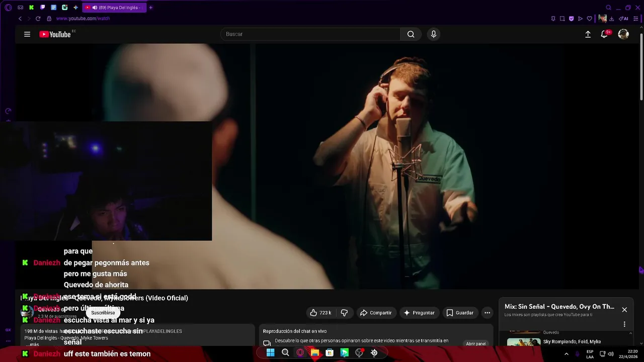Click the Opera menu logo
Viewport: 644px width, 362px height.
point(8,8)
